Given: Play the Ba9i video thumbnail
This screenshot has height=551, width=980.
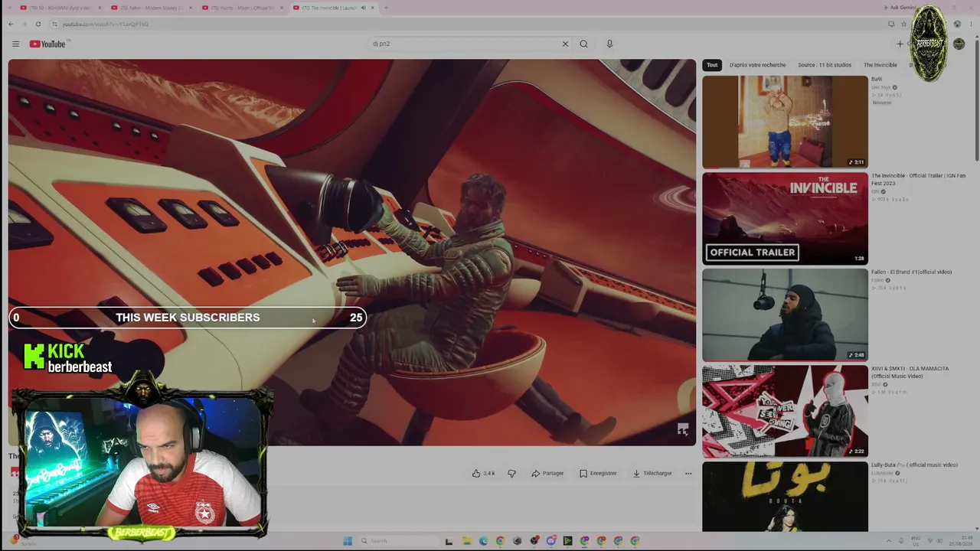Looking at the screenshot, I should click(785, 122).
